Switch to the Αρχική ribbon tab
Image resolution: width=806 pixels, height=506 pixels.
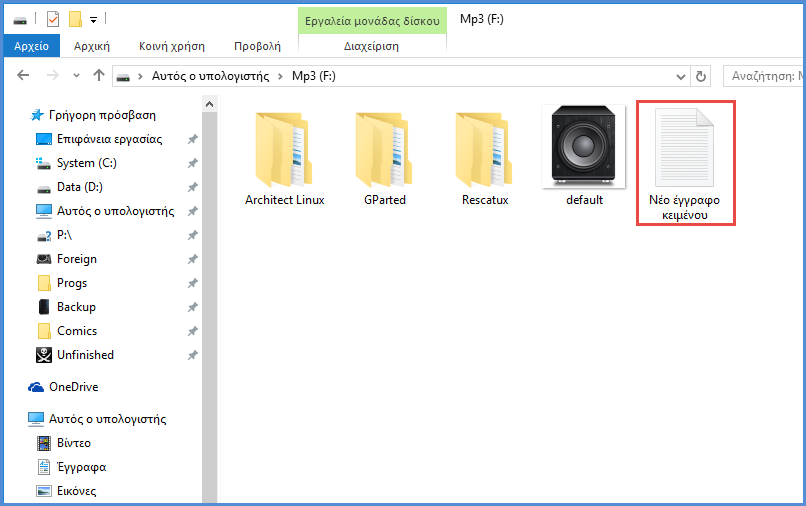pyautogui.click(x=91, y=46)
